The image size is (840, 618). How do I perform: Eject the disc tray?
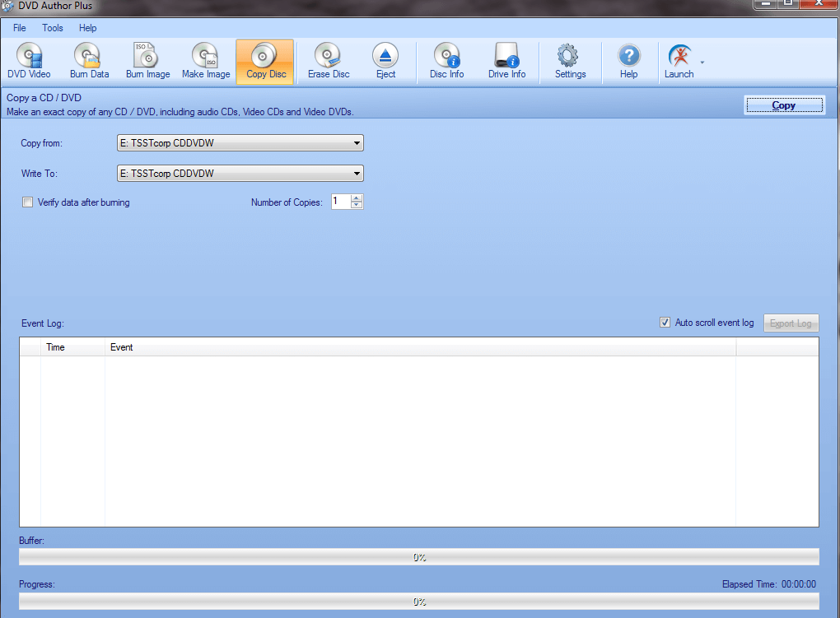[385, 61]
